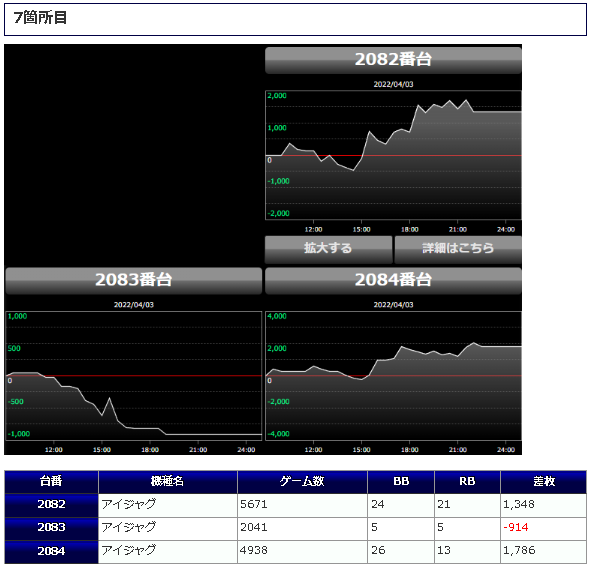Select the 2084 row number cell
Viewport: 591px width, 570px height.
tap(51, 552)
